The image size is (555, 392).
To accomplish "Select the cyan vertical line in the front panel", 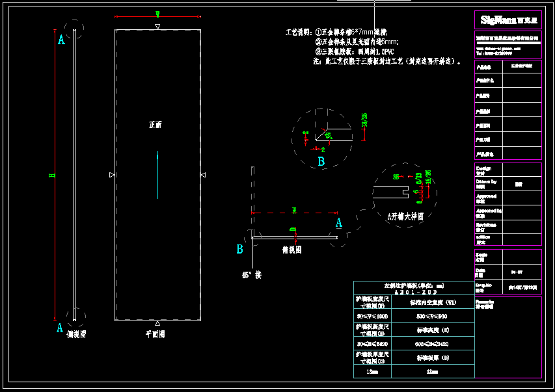I will coord(157,174).
